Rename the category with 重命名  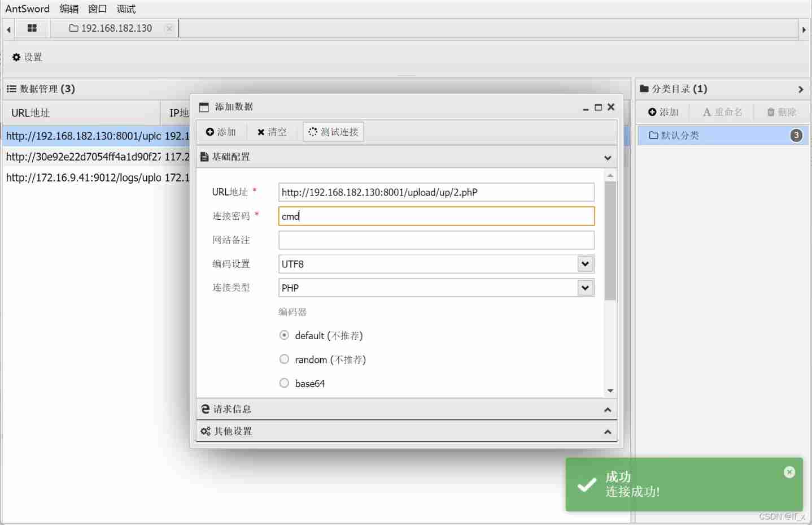point(723,112)
